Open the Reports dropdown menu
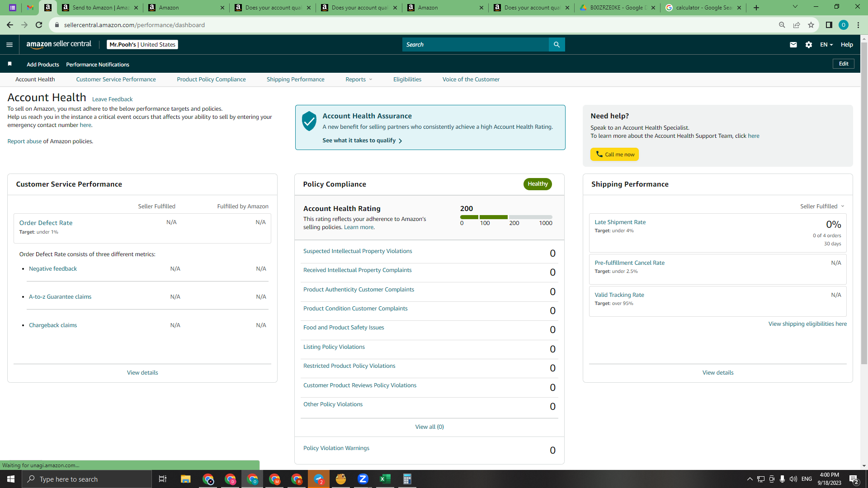 point(359,80)
